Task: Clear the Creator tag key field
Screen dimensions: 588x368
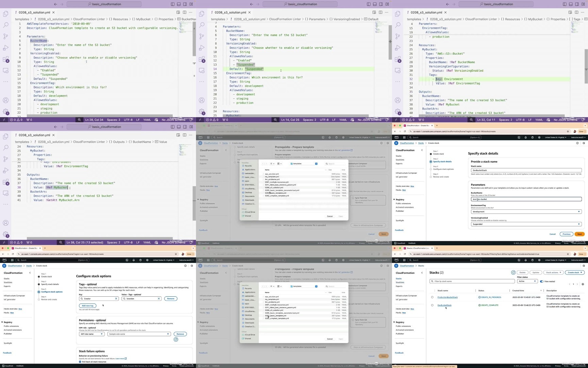Action: 116,299
